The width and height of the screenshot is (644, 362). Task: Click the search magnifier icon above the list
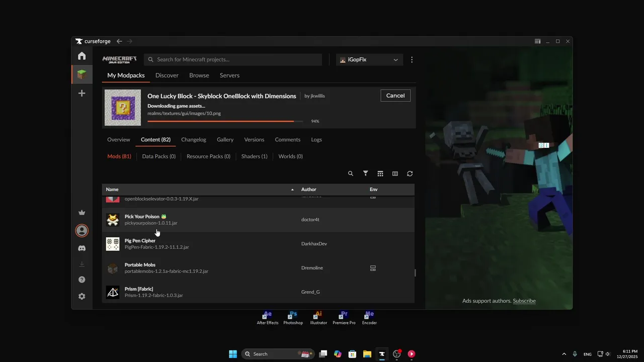coord(351,173)
